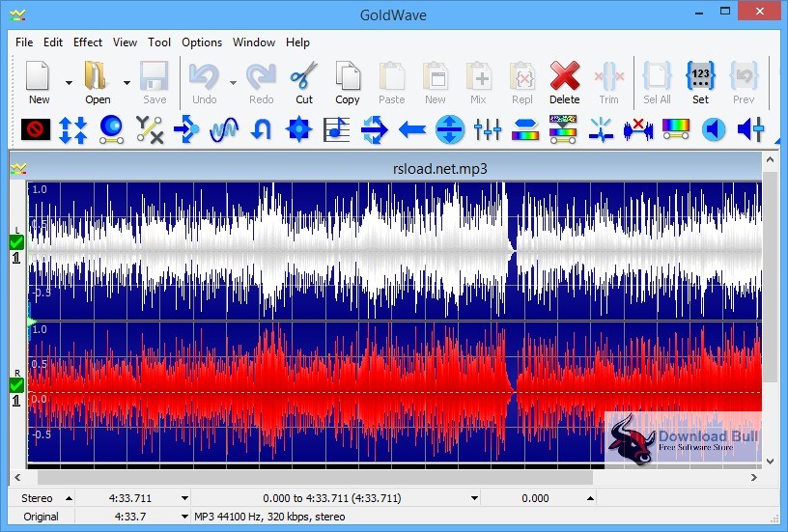Open the New button dropdown arrow

click(x=69, y=82)
